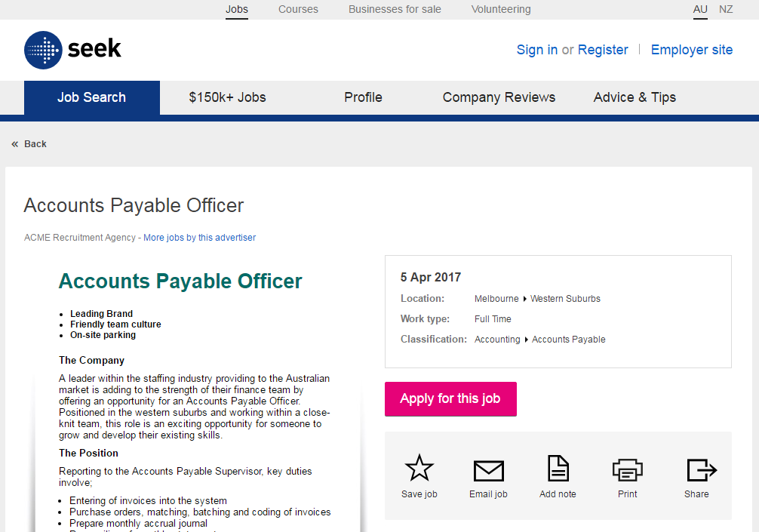This screenshot has height=532, width=759.
Task: Click the Western Suburbs location link
Action: 565,299
